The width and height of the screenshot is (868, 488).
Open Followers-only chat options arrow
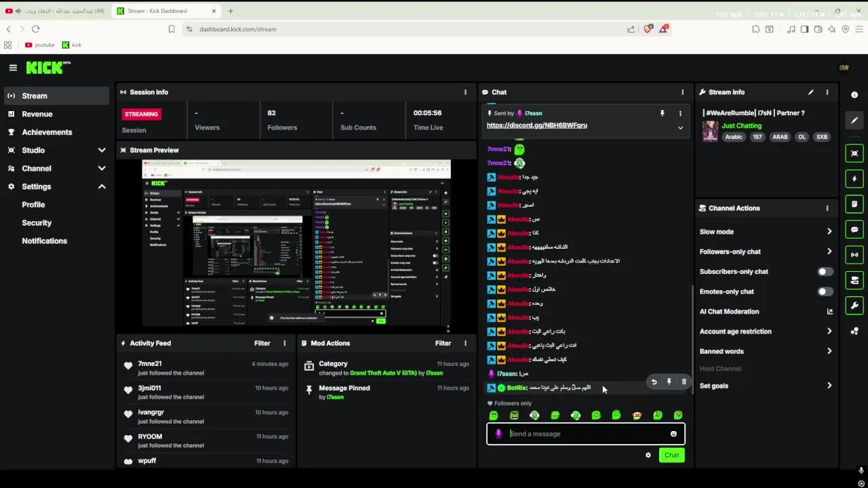(829, 251)
